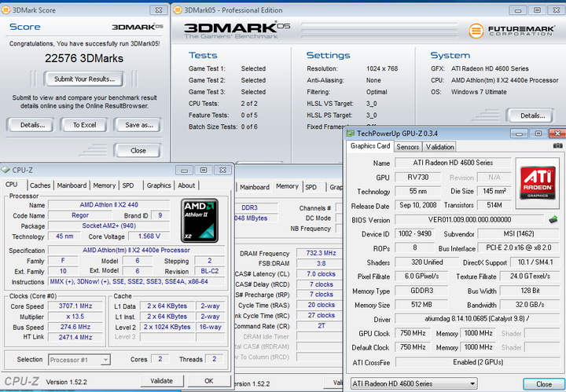Click the GPU-Z screenshot camera icon
Image resolution: width=566 pixels, height=392 pixels.
tap(557, 146)
